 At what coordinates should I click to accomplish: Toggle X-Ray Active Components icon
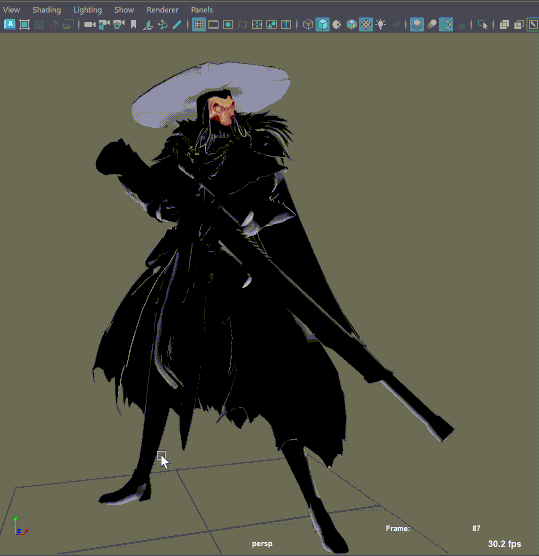(519, 24)
